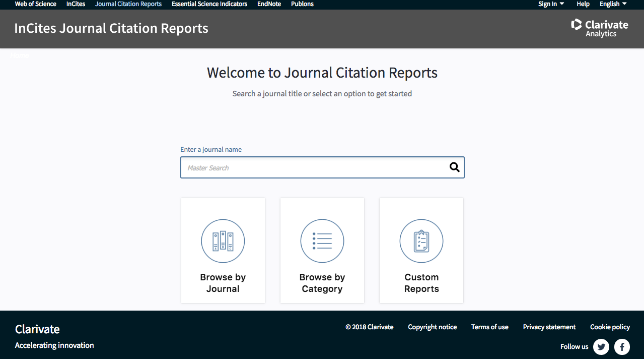Screen dimensions: 644x359
Task: Click the Browse by Category list icon
Action: (322, 241)
